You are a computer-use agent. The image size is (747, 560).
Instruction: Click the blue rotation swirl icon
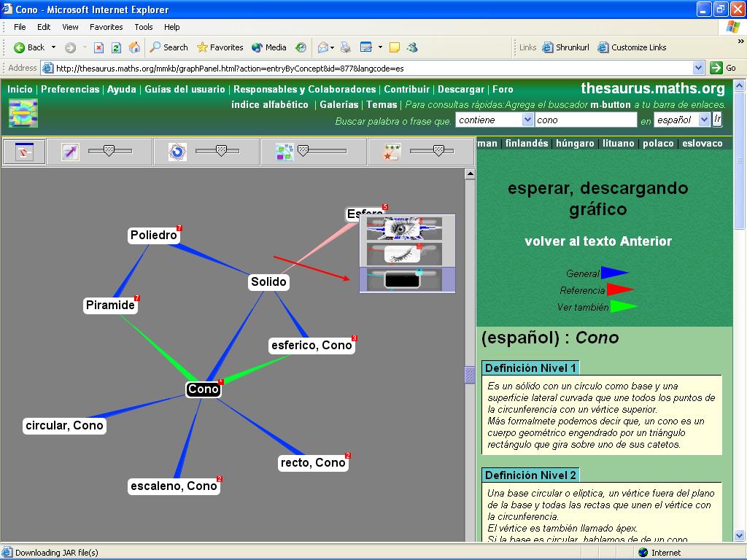[177, 152]
